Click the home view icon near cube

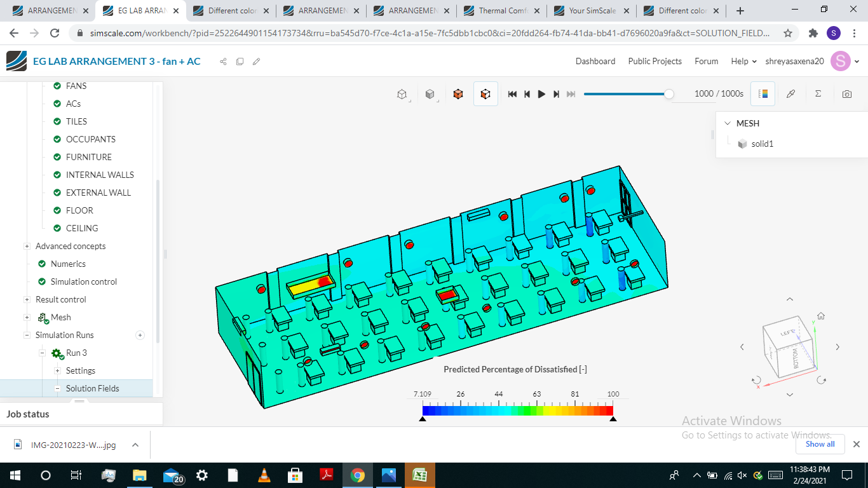[821, 316]
